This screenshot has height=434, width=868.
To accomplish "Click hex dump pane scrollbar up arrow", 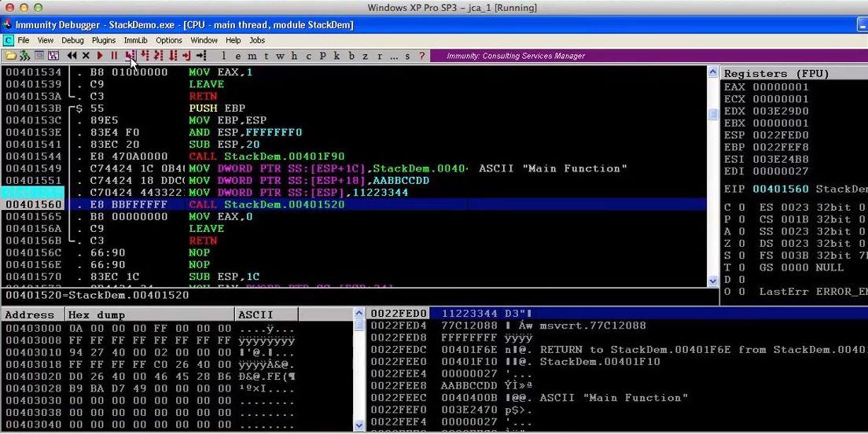I will coord(359,314).
